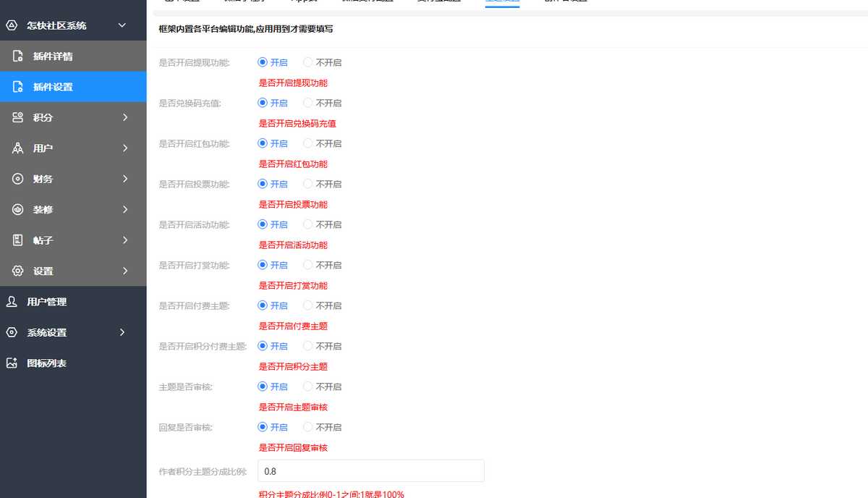868x498 pixels.
Task: Click the red hint 是否开启回复审核
Action: click(x=293, y=447)
